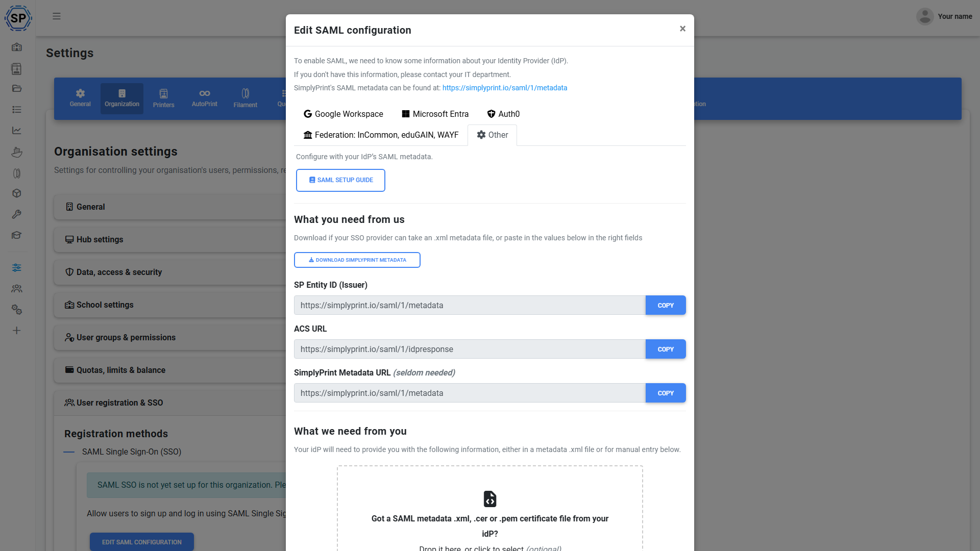Open the sliders settings sidebar icon

click(x=17, y=267)
